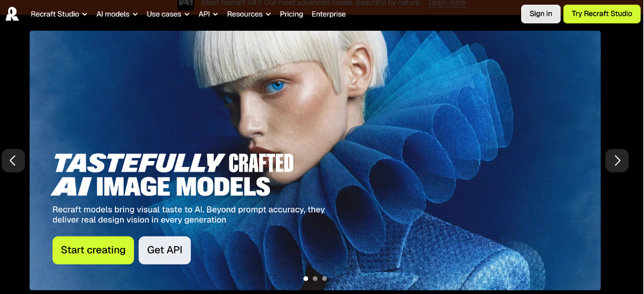Expand the Recraft Studio dropdown menu
644x294 pixels.
click(x=59, y=14)
